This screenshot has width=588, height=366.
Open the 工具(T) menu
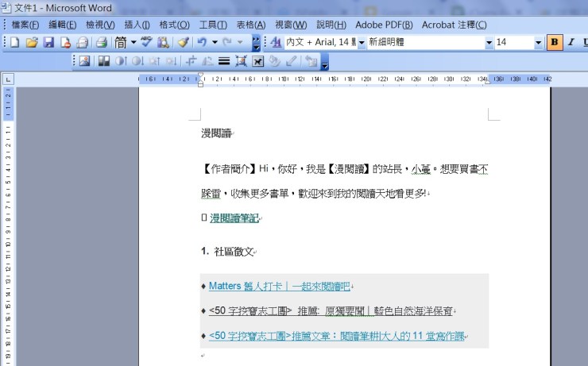pyautogui.click(x=213, y=25)
